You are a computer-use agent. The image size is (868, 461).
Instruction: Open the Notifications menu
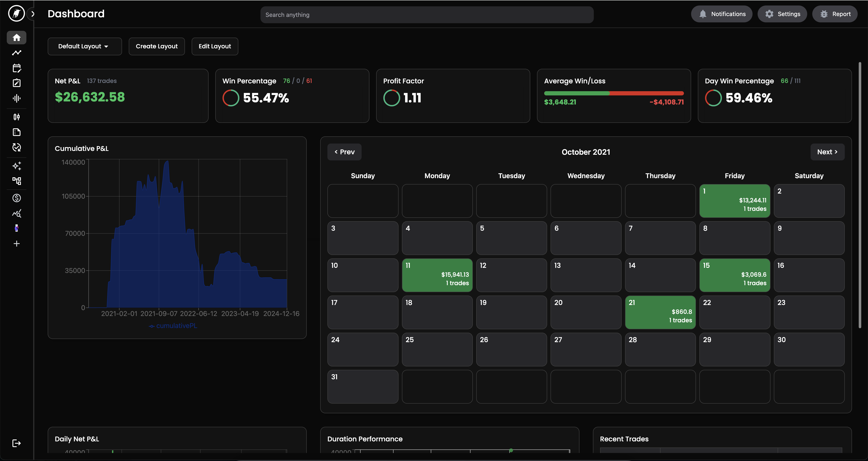[x=722, y=14]
